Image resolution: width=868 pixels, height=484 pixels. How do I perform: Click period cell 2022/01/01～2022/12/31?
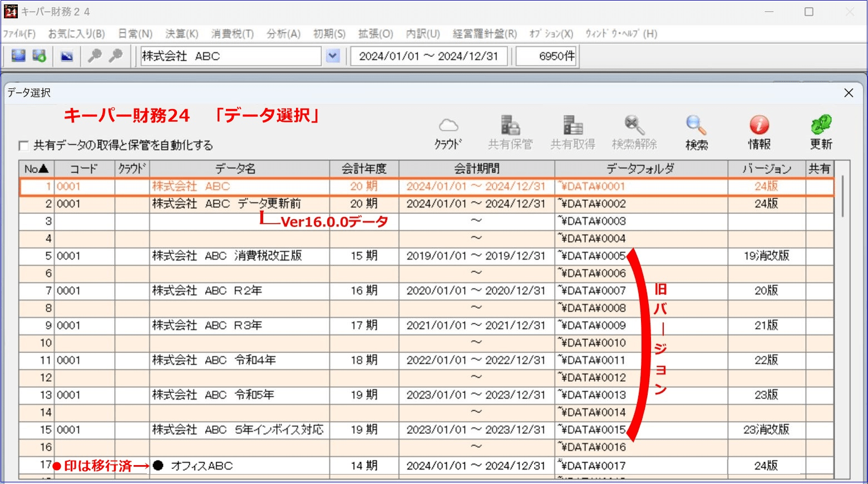476,360
